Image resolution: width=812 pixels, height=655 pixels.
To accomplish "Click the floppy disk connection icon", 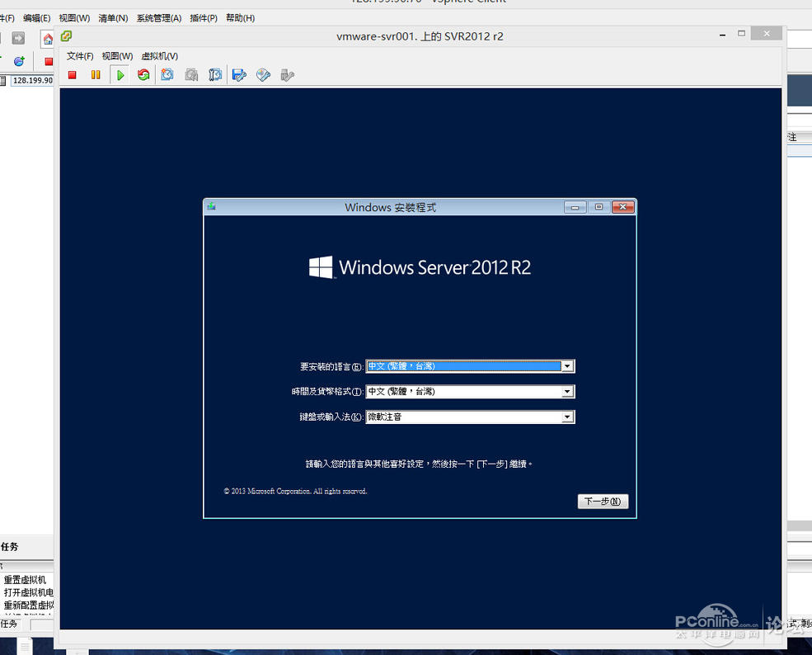I will pyautogui.click(x=239, y=75).
